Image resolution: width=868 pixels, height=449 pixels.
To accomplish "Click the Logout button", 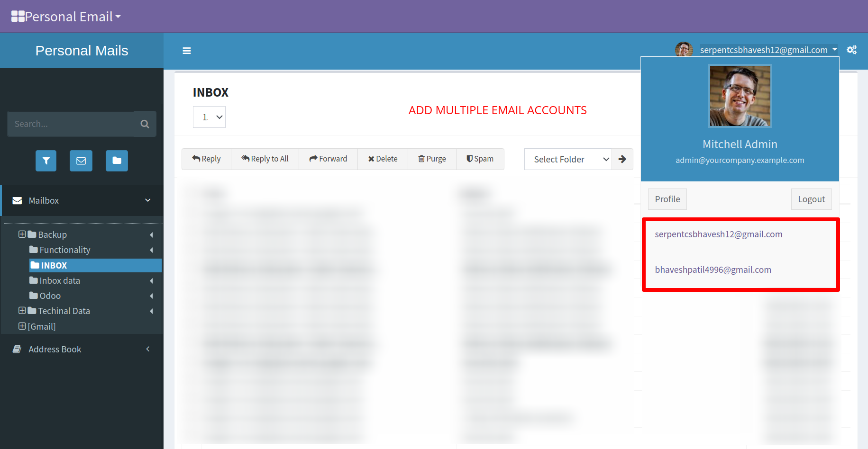I will 811,199.
